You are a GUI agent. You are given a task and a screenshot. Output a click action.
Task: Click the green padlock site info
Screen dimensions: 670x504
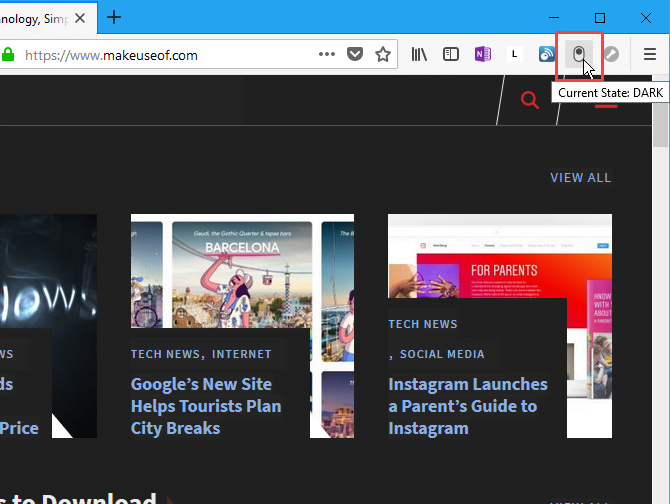pos(8,55)
